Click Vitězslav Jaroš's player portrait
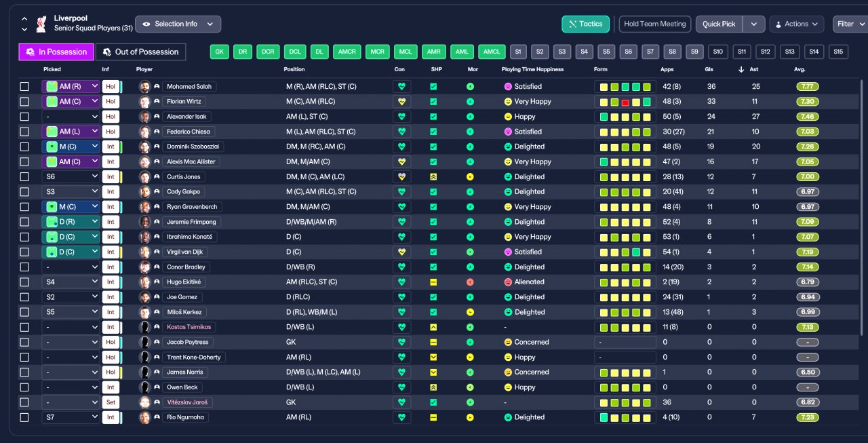The height and width of the screenshot is (443, 868). pyautogui.click(x=144, y=403)
